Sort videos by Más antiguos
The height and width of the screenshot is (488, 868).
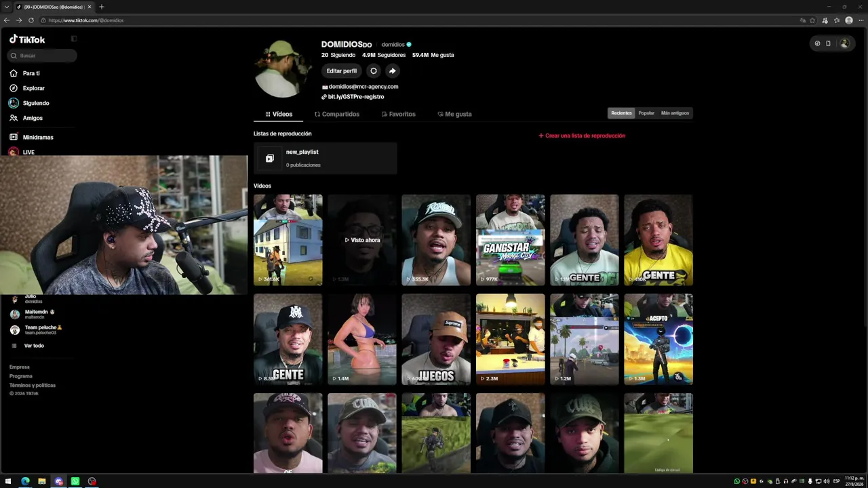675,113
